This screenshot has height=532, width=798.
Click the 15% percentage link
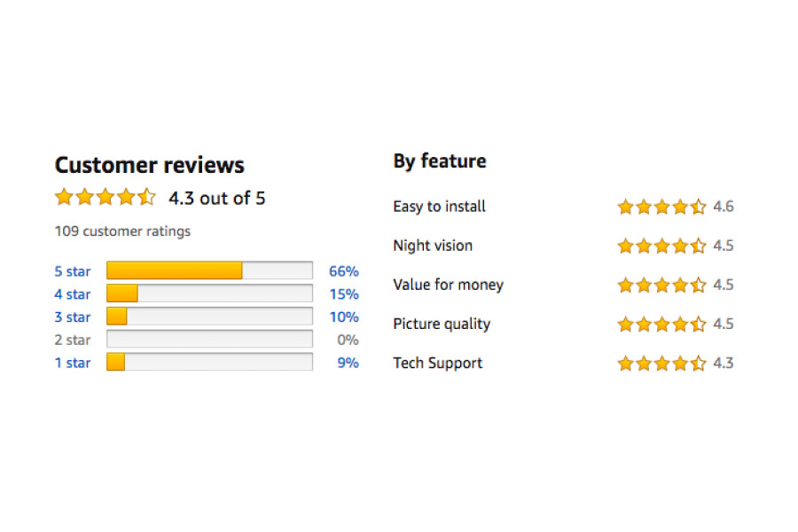(343, 294)
